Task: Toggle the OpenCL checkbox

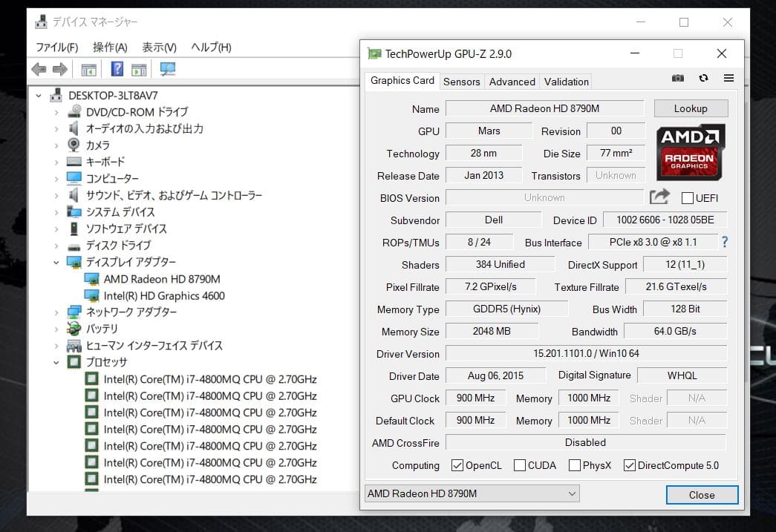Action: point(457,465)
